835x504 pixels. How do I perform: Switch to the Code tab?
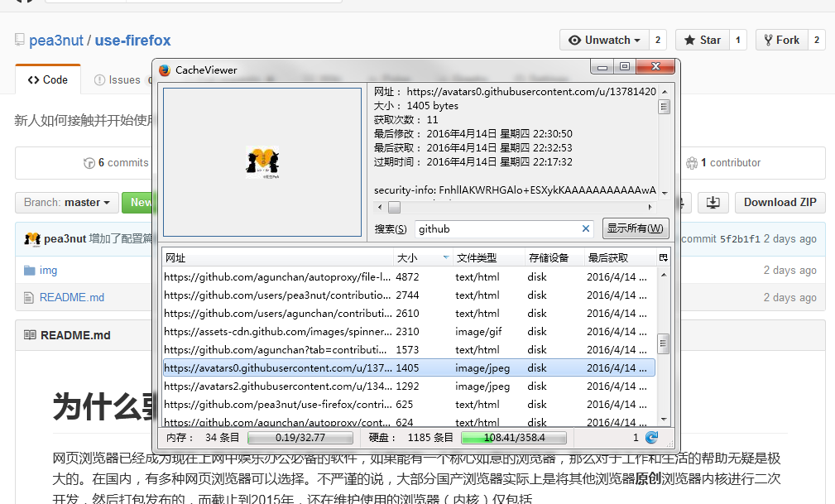pyautogui.click(x=48, y=80)
